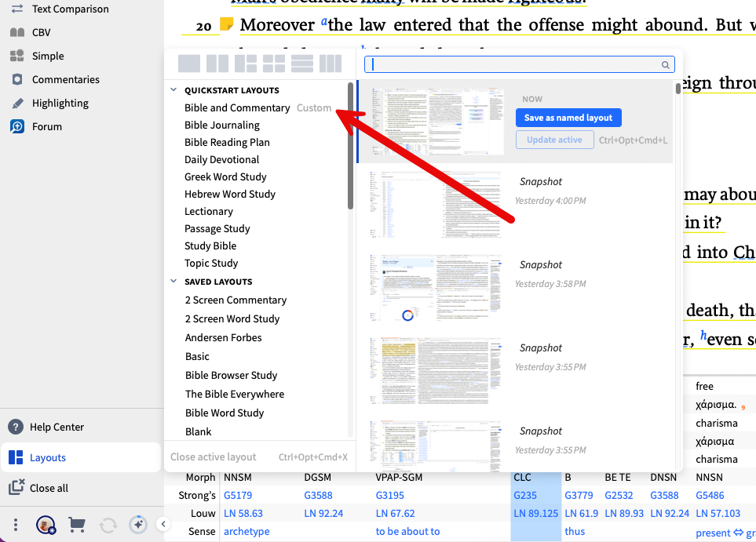Open the user profile avatar
Image resolution: width=756 pixels, height=542 pixels.
pyautogui.click(x=46, y=525)
